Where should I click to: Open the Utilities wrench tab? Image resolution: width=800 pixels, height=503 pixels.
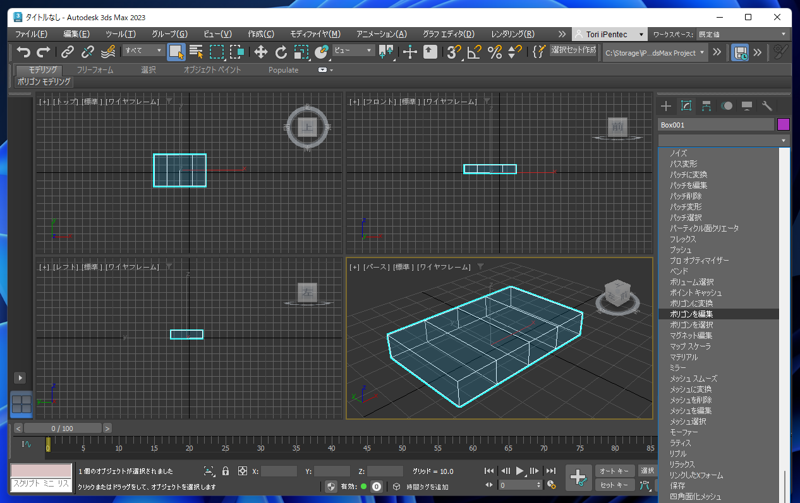point(767,105)
